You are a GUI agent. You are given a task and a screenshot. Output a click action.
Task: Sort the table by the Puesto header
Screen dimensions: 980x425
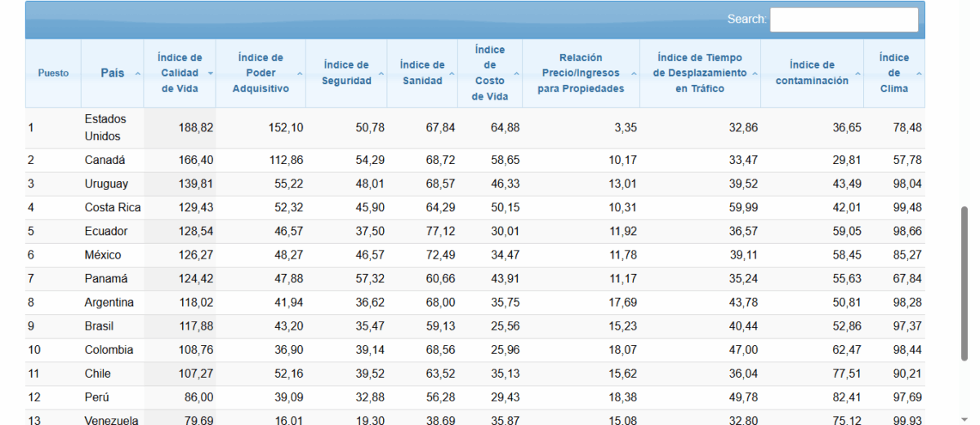(53, 73)
